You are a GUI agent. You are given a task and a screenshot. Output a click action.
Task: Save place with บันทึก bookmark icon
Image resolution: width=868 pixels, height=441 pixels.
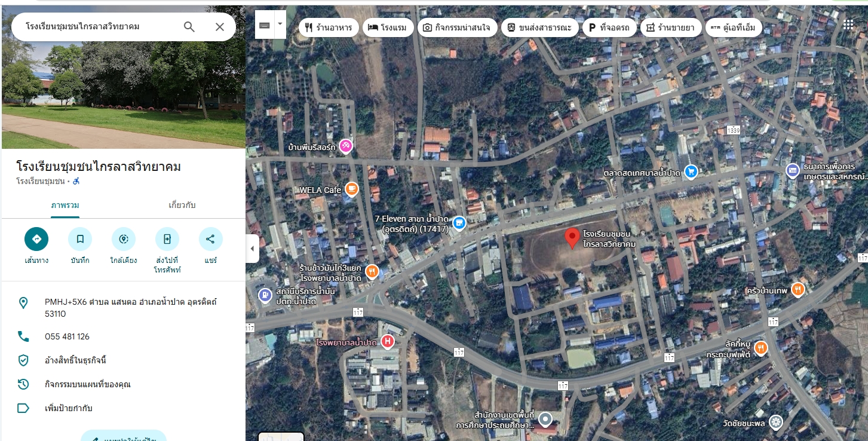(x=80, y=239)
